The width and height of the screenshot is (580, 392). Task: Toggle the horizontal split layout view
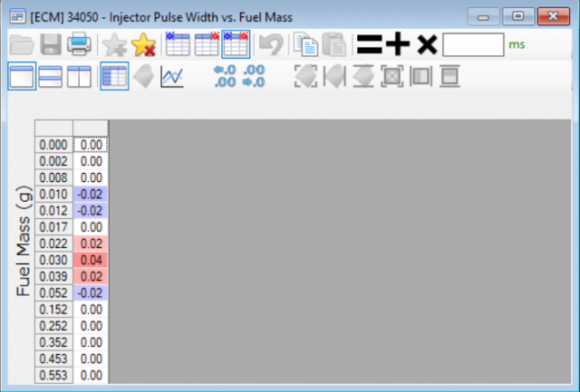click(x=50, y=77)
